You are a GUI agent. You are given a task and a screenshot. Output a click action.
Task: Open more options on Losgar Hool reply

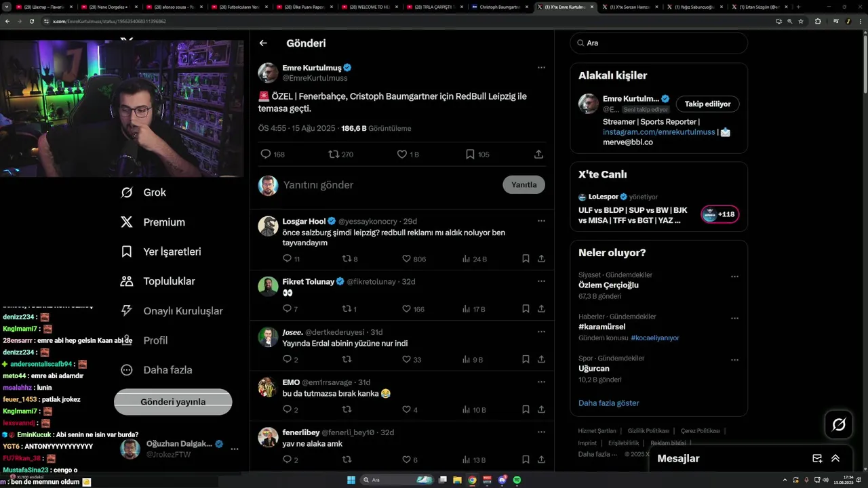click(541, 221)
